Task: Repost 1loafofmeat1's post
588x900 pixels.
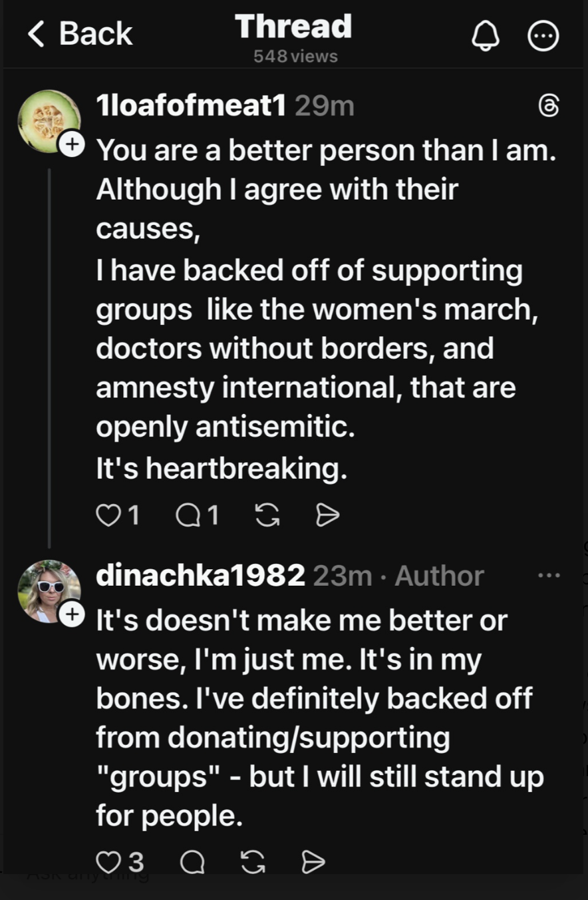Action: [267, 515]
